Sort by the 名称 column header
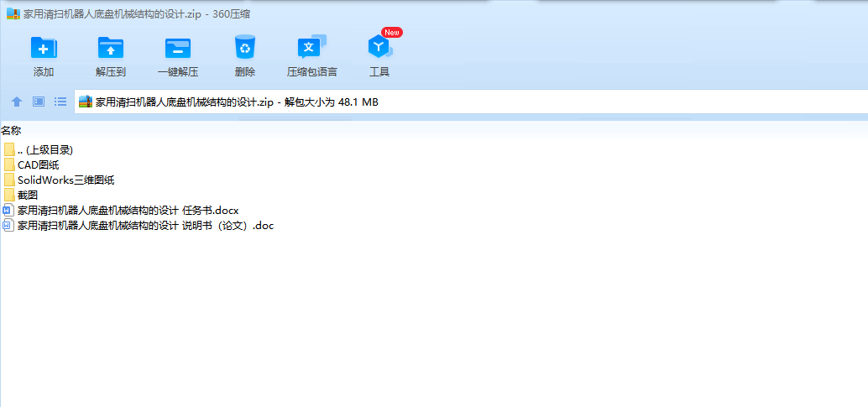The width and height of the screenshot is (868, 407). [x=11, y=131]
